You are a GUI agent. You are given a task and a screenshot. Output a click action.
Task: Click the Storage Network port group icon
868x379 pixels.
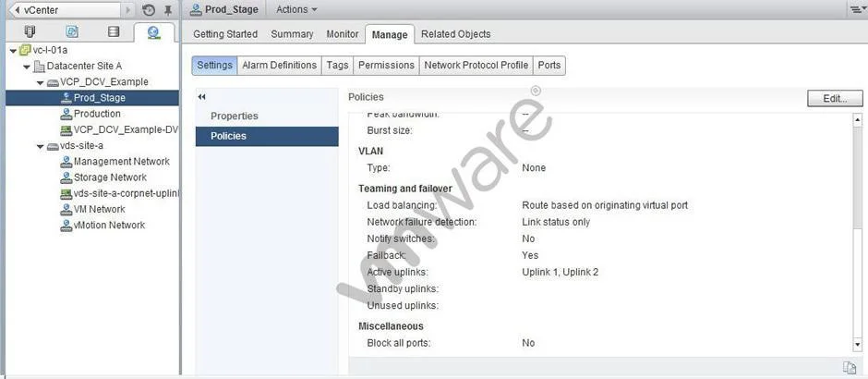click(66, 177)
